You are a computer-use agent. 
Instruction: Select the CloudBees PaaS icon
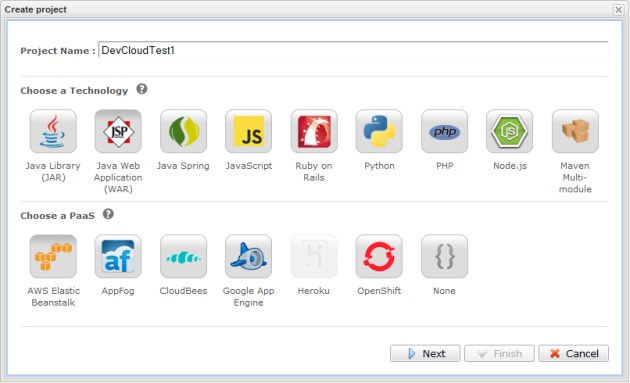tap(183, 256)
